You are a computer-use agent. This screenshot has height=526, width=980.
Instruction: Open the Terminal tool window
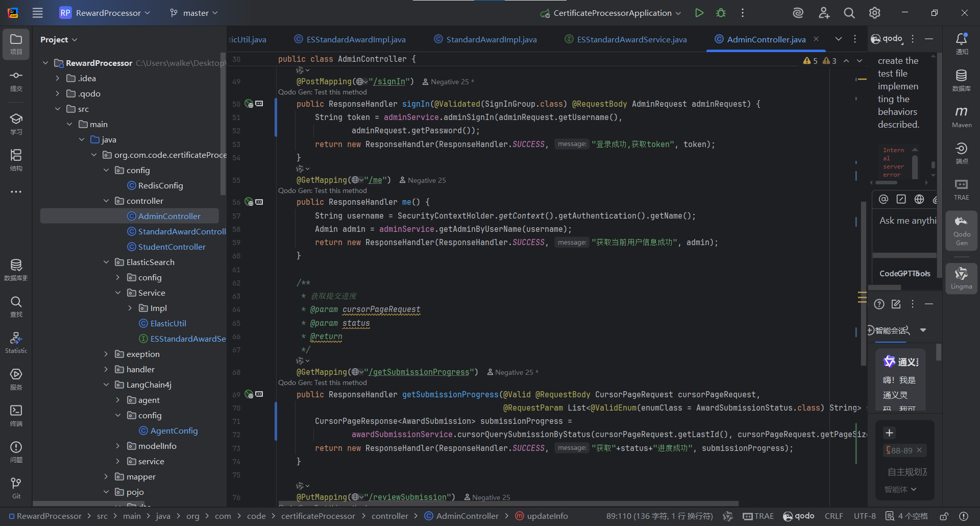[x=16, y=416]
